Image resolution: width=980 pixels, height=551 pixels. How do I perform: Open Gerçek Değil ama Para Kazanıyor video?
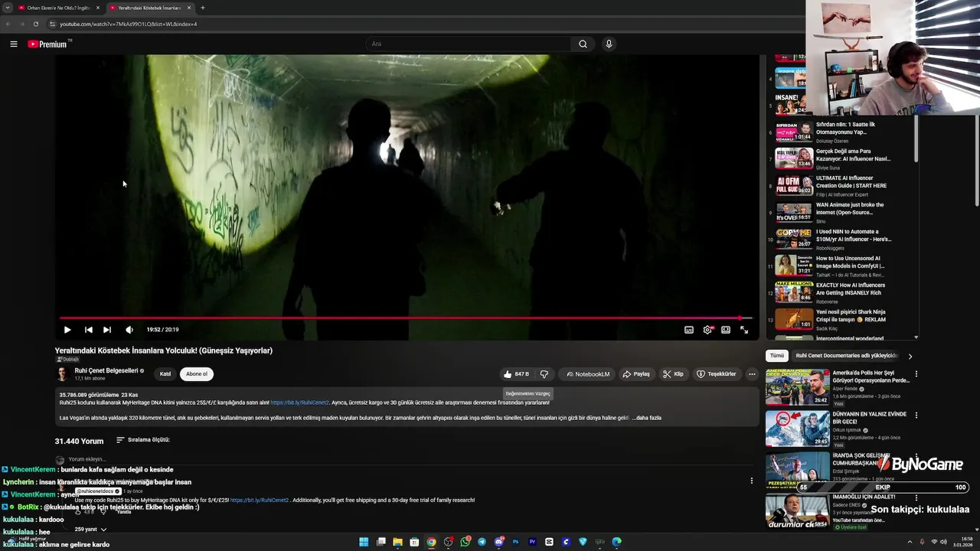[853, 155]
